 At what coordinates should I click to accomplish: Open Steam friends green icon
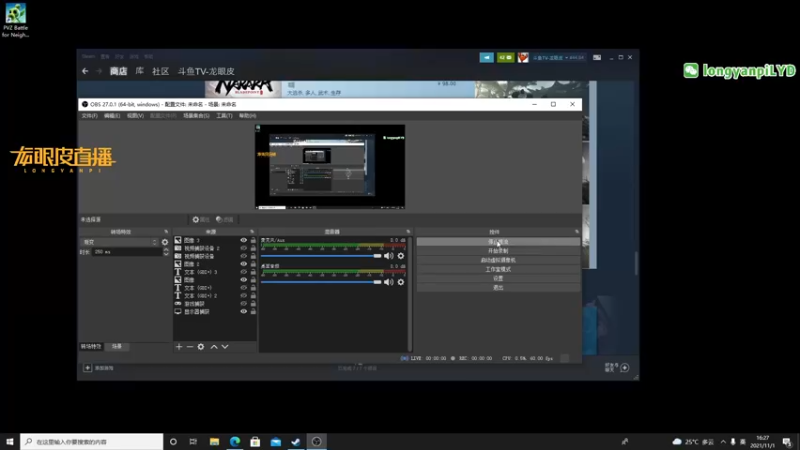tap(506, 58)
